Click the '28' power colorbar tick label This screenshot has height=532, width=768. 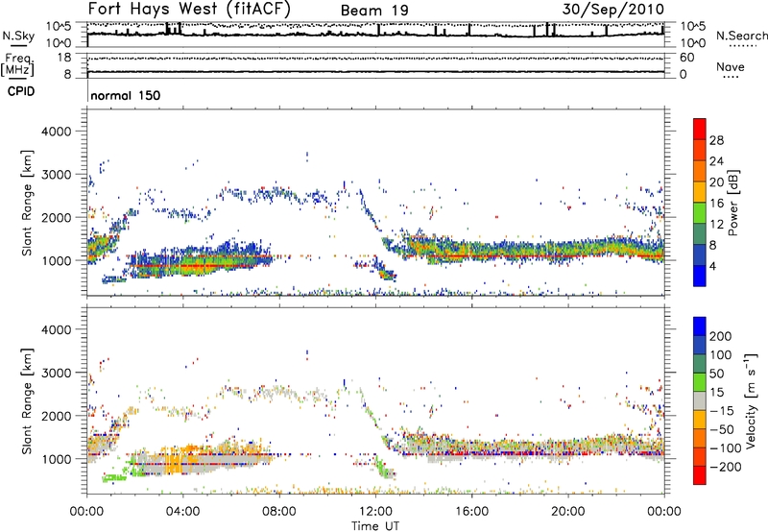click(716, 140)
